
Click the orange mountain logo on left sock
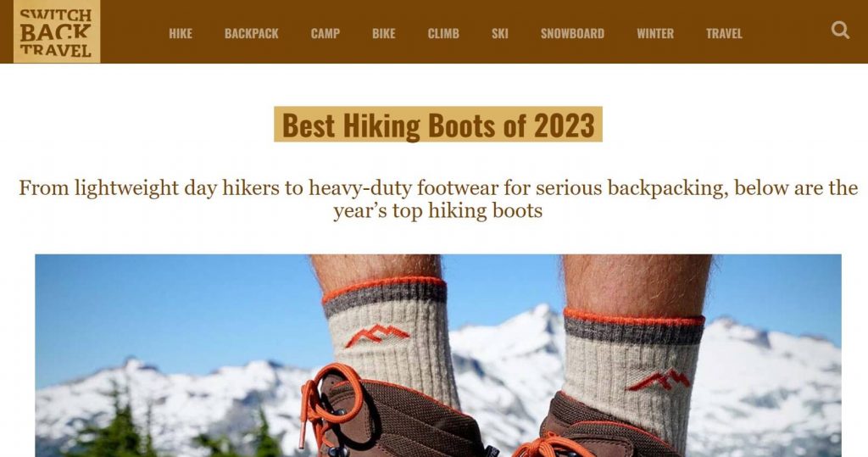pos(377,335)
